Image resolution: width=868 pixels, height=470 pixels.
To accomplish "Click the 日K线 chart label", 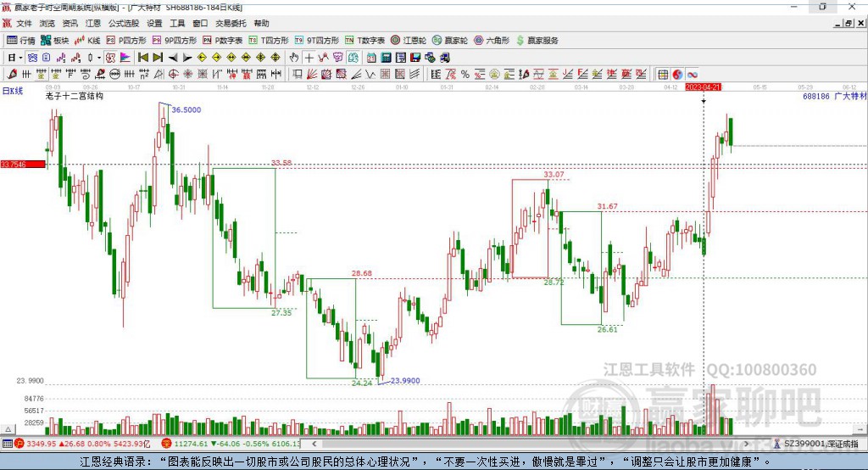I will click(x=12, y=91).
